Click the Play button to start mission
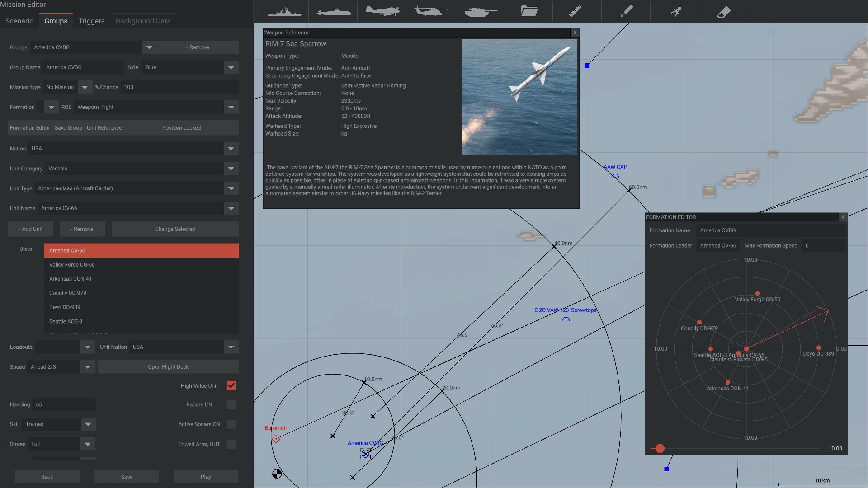The width and height of the screenshot is (868, 488). coord(206,477)
